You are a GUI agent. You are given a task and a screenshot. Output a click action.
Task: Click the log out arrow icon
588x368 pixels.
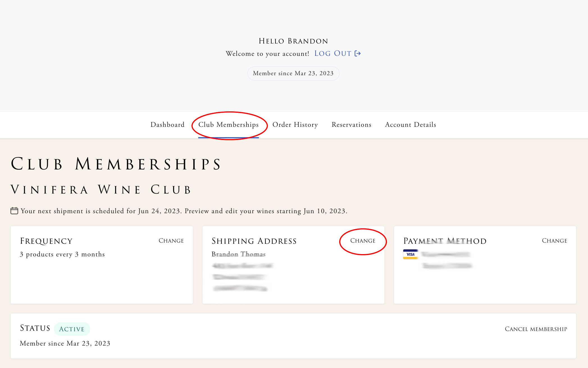click(357, 53)
